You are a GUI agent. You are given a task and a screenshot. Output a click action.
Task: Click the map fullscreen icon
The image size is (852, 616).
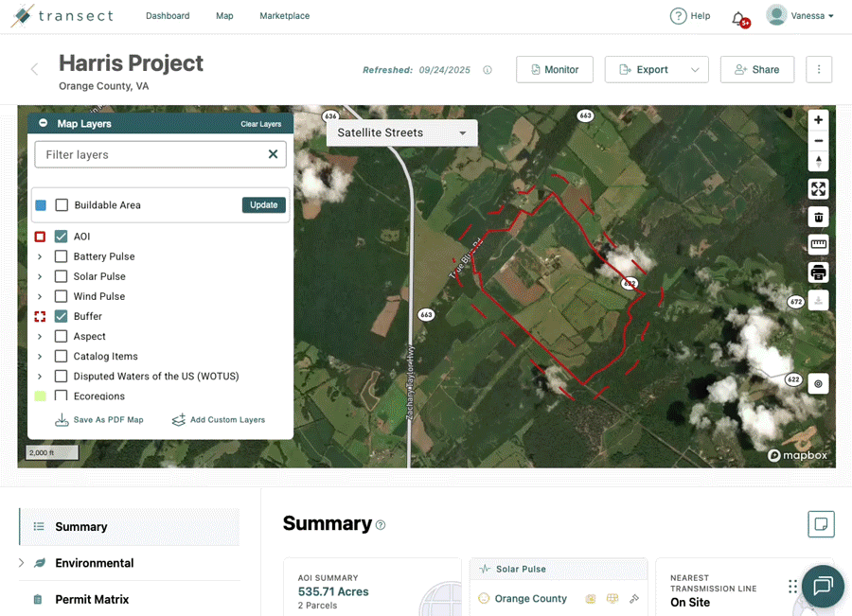pyautogui.click(x=818, y=189)
